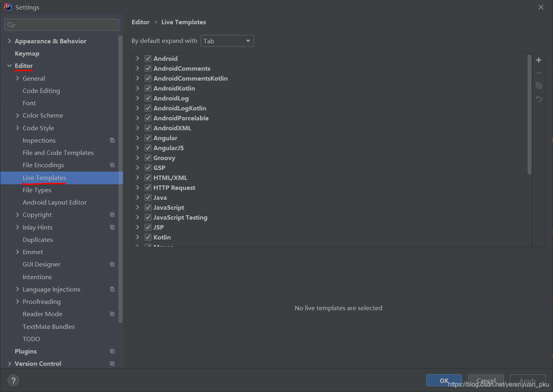Open help with the question mark icon
Viewport: 553px width, 392px height.
[x=13, y=380]
